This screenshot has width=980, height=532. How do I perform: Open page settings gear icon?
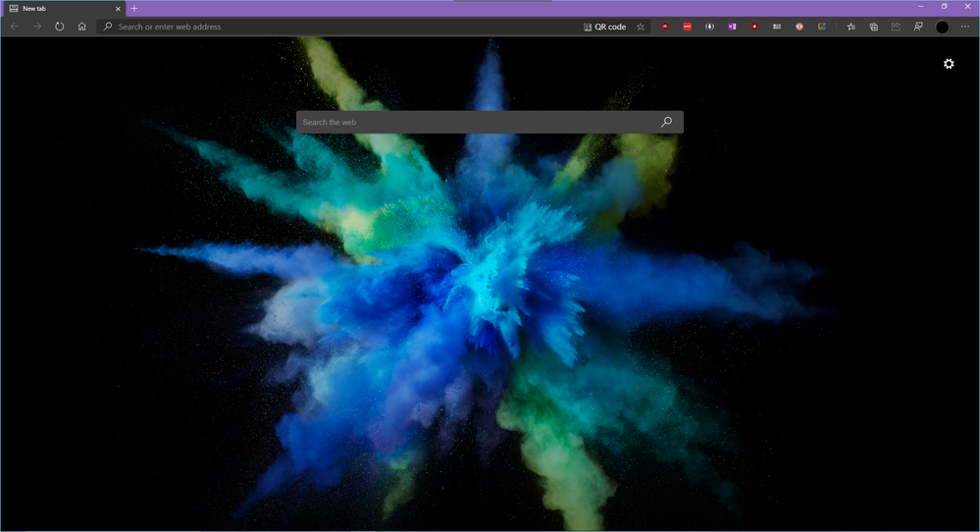pos(949,64)
